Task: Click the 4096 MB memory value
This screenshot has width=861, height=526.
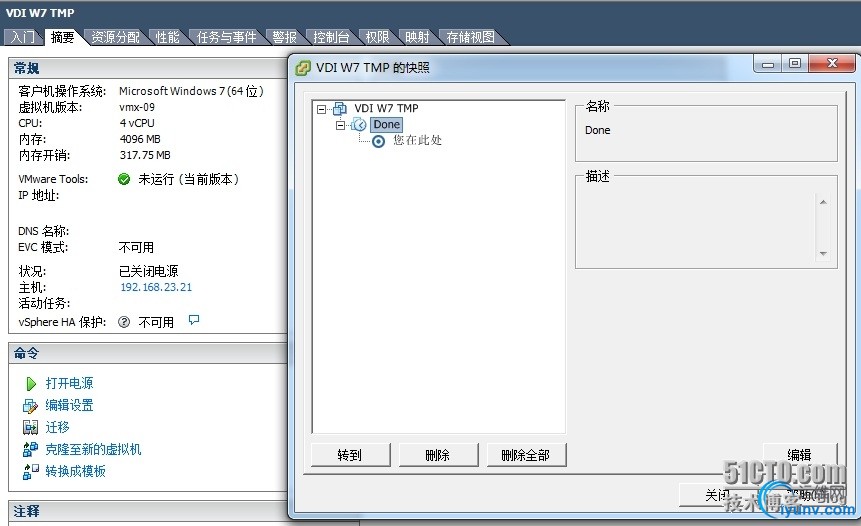Action: pos(140,139)
